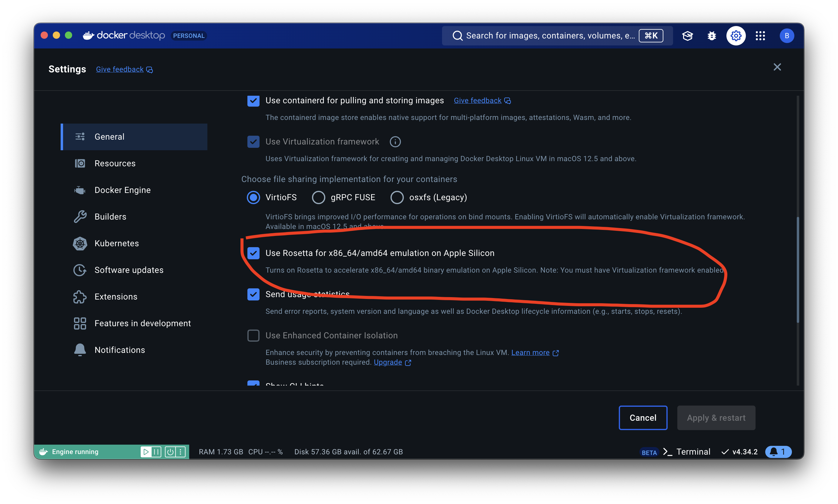Open the engine options three-dot menu
Image resolution: width=838 pixels, height=504 pixels.
[180, 452]
